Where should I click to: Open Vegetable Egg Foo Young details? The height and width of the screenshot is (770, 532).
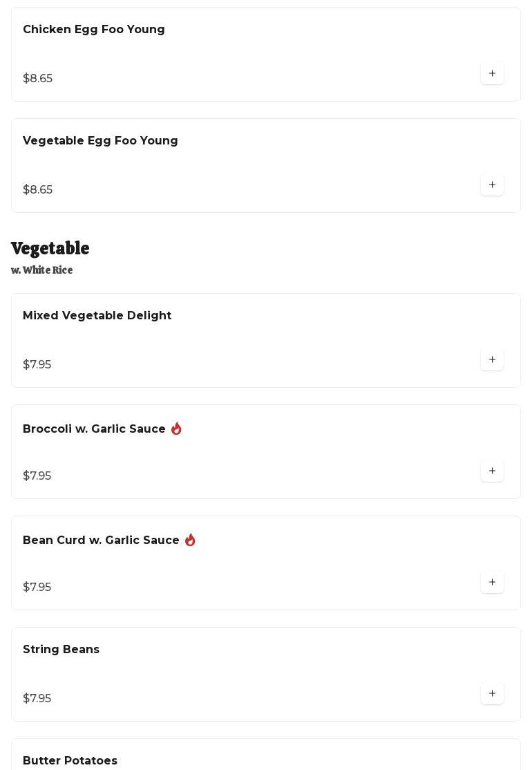(100, 141)
